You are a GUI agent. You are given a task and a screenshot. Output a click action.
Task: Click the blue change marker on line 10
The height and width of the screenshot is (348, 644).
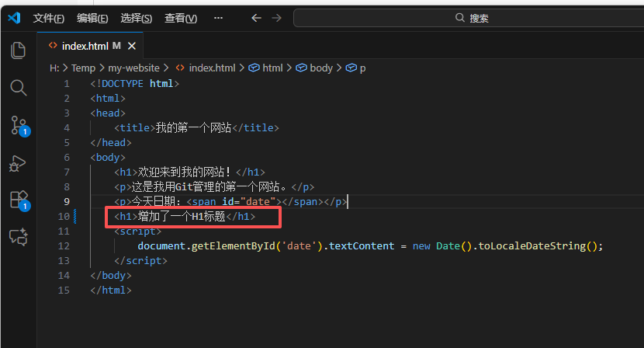click(x=74, y=217)
